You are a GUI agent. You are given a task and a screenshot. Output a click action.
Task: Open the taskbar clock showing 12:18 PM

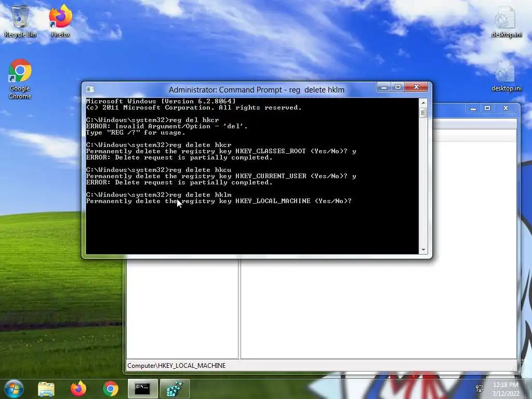[x=506, y=389]
